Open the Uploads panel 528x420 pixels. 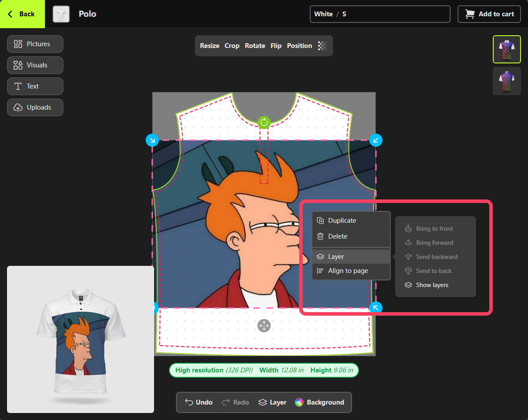coord(35,107)
